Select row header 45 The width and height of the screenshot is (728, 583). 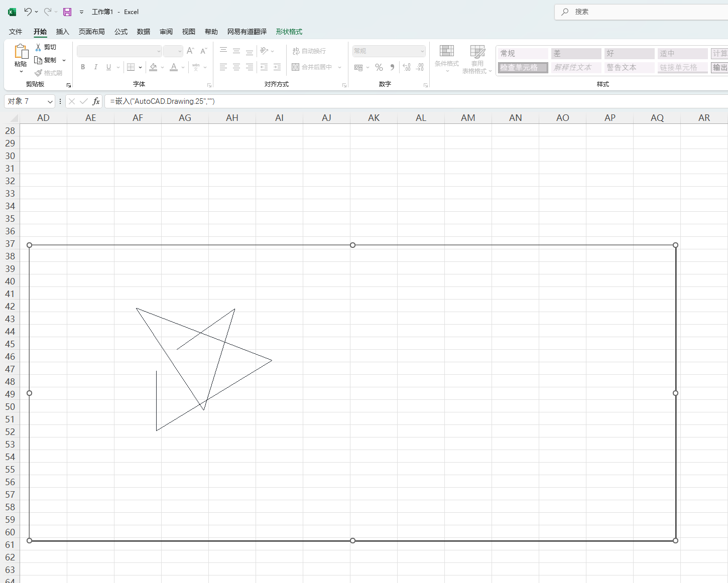coord(10,344)
